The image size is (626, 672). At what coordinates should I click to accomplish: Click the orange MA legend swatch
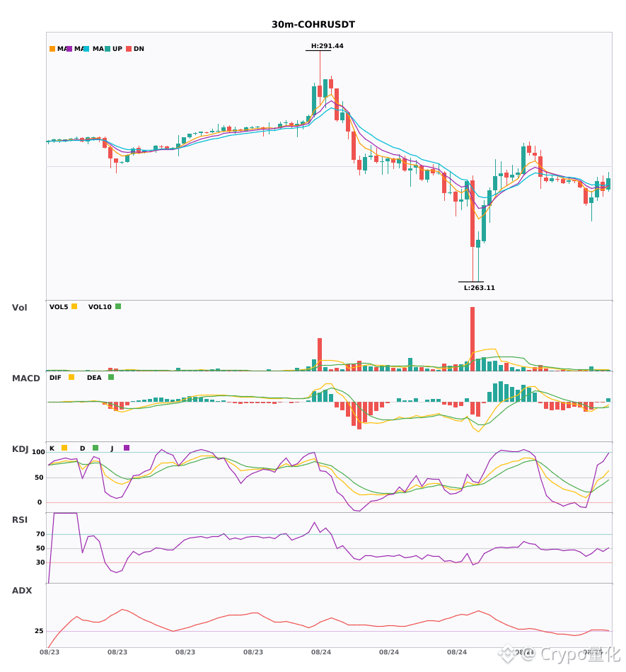[52, 49]
